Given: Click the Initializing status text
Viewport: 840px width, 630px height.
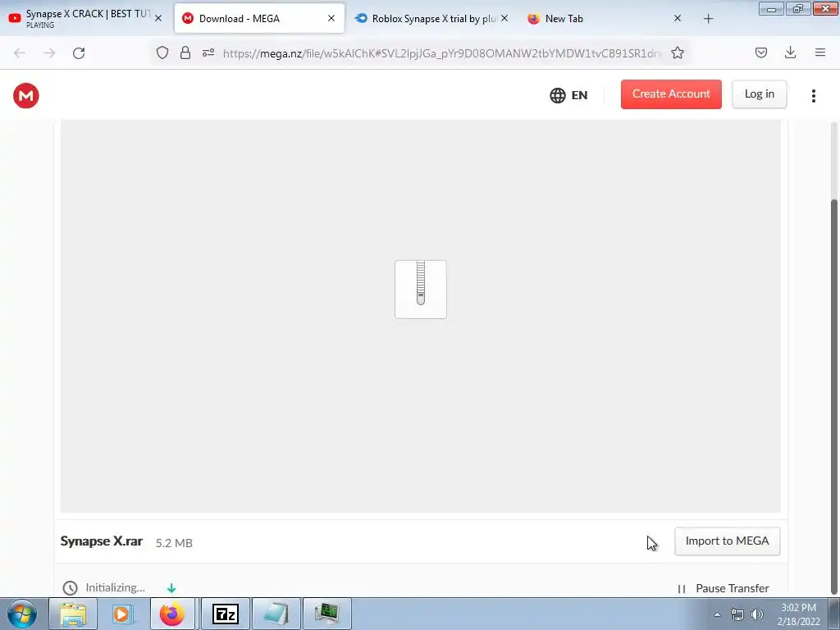Looking at the screenshot, I should point(115,587).
